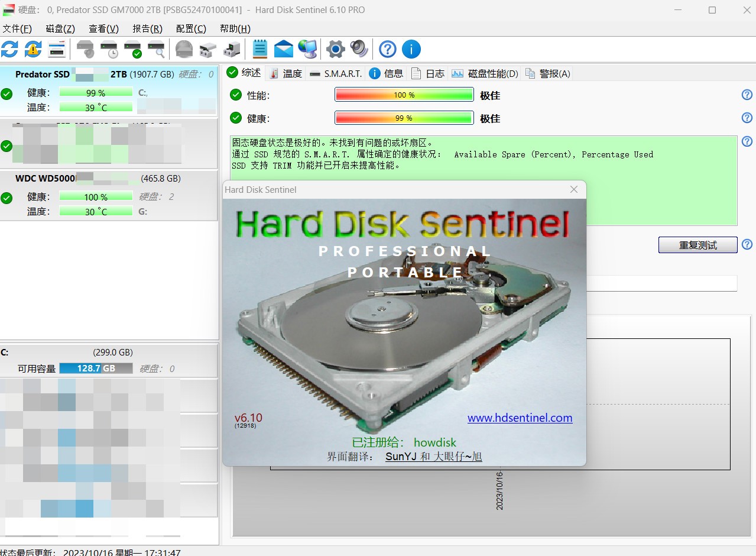Click the SunYJ 和 大眼仔~旭 translator link
This screenshot has height=556, width=756.
coord(434,457)
